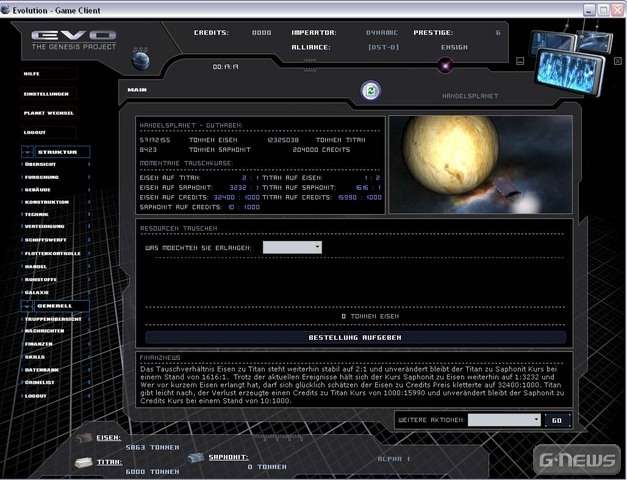Click the Saphonit resource link

point(228,457)
